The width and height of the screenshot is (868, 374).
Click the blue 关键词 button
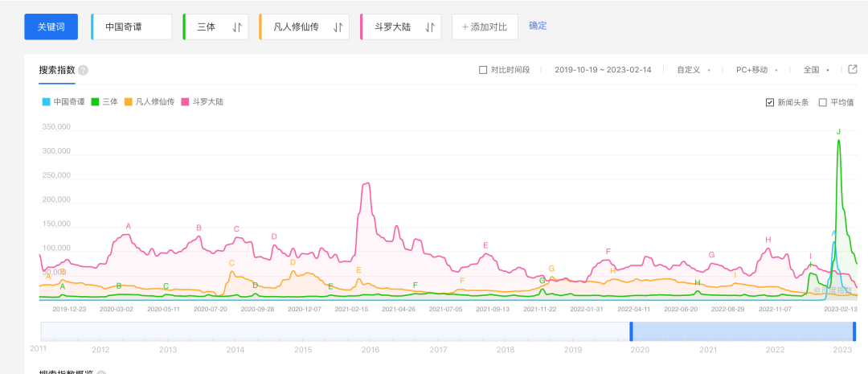51,27
